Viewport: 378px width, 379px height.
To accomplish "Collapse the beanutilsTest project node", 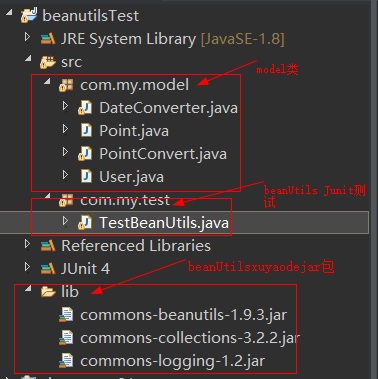I will (x=9, y=13).
